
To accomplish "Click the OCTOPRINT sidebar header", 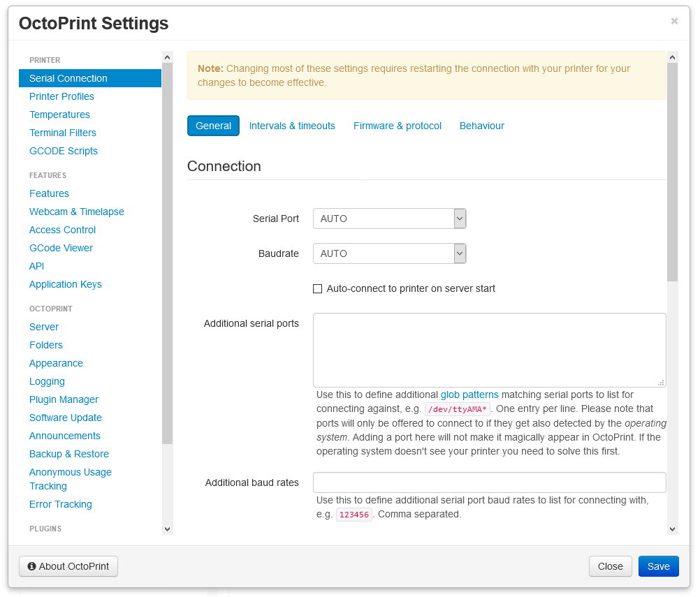I will pos(51,309).
